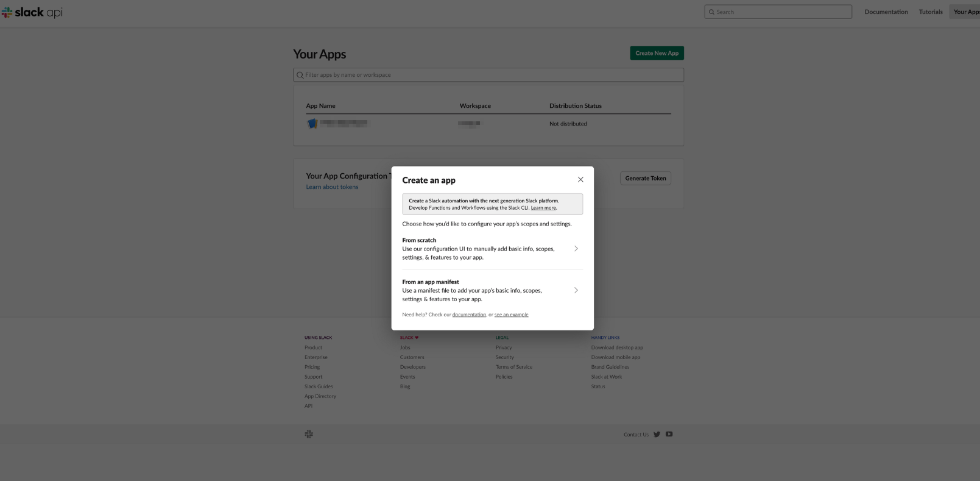The width and height of the screenshot is (980, 481).
Task: Click the Workspace column header
Action: coord(475,105)
